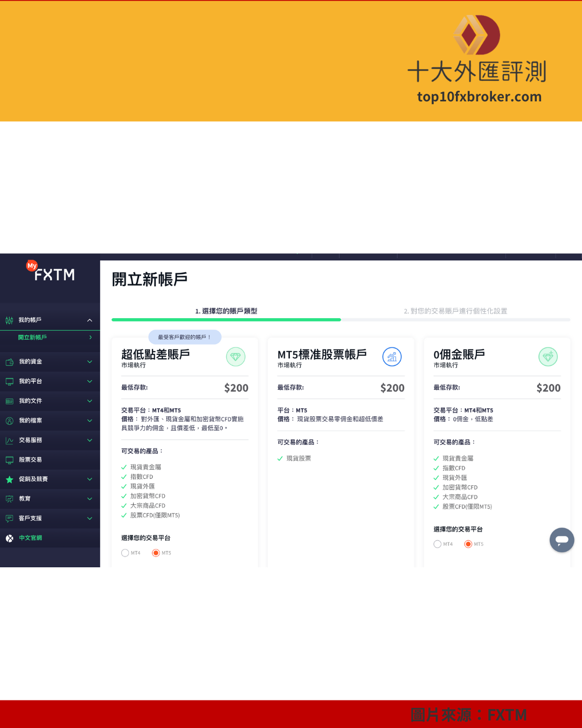Click the green star icon beside 促銷及競賽
The width and height of the screenshot is (582, 728).
pyautogui.click(x=9, y=479)
